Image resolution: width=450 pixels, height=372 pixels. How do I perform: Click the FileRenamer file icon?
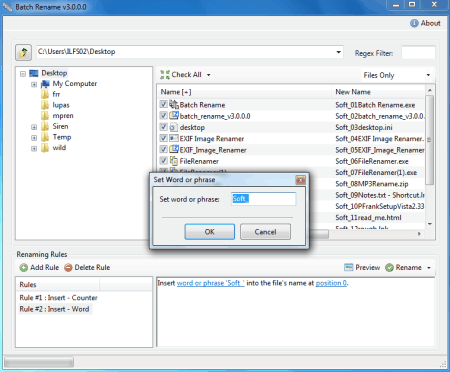(174, 161)
